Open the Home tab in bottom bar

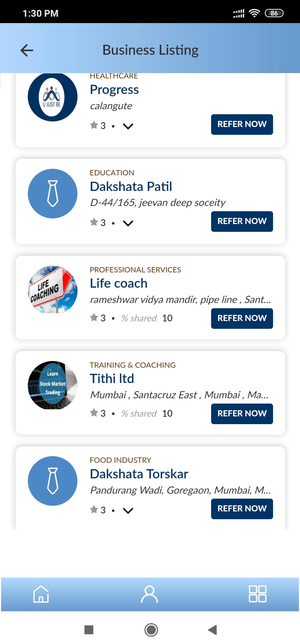pyautogui.click(x=41, y=594)
